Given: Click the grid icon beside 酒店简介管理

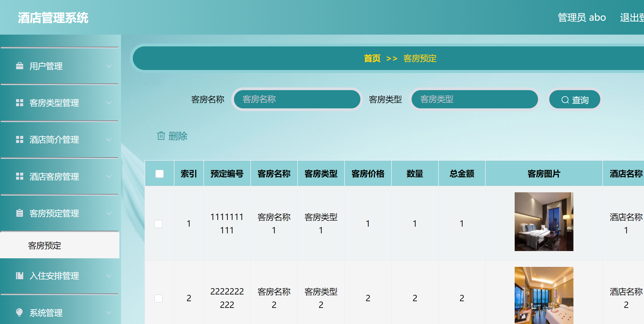Looking at the screenshot, I should tap(20, 139).
